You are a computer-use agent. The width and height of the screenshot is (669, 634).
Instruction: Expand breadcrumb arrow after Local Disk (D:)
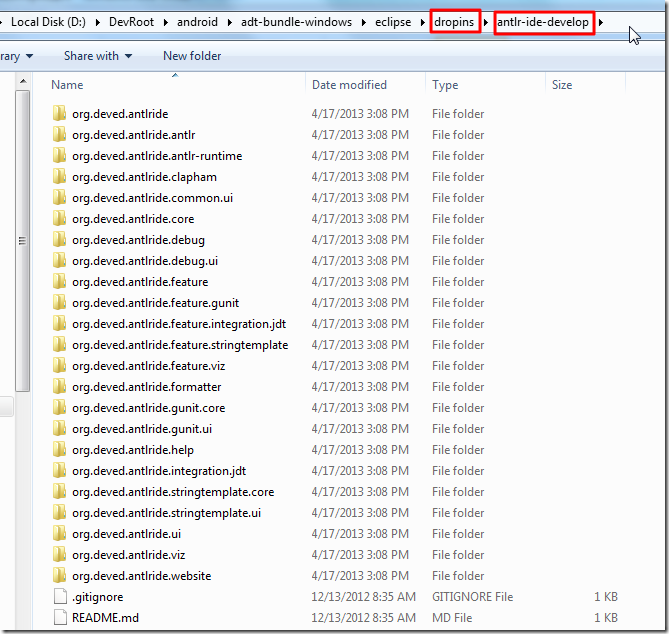[98, 22]
